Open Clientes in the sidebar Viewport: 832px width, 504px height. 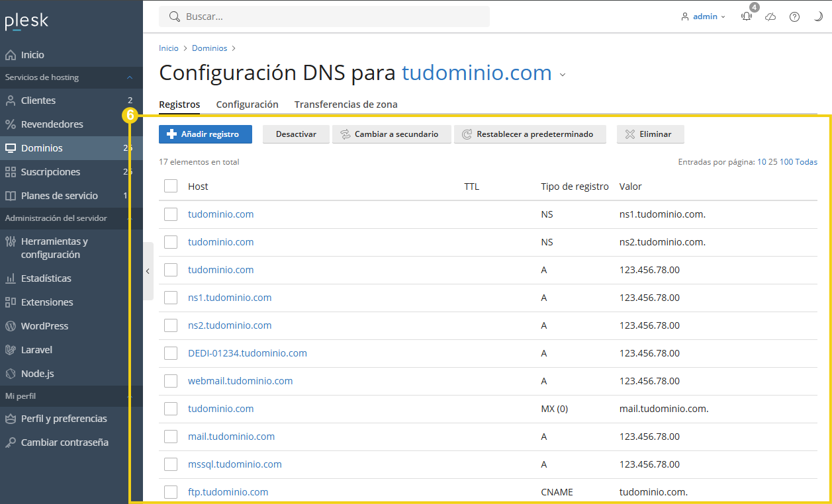point(71,101)
